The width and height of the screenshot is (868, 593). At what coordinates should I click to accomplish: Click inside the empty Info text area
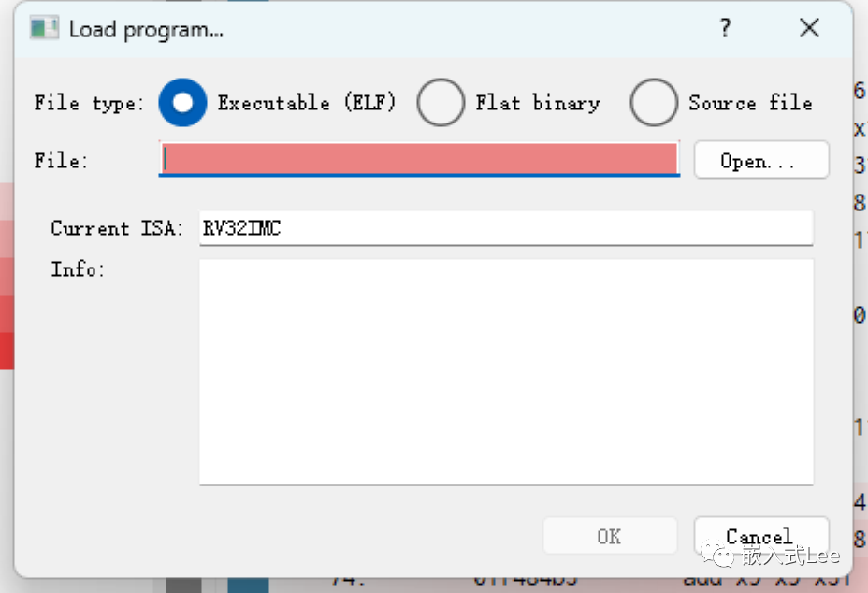tap(506, 371)
